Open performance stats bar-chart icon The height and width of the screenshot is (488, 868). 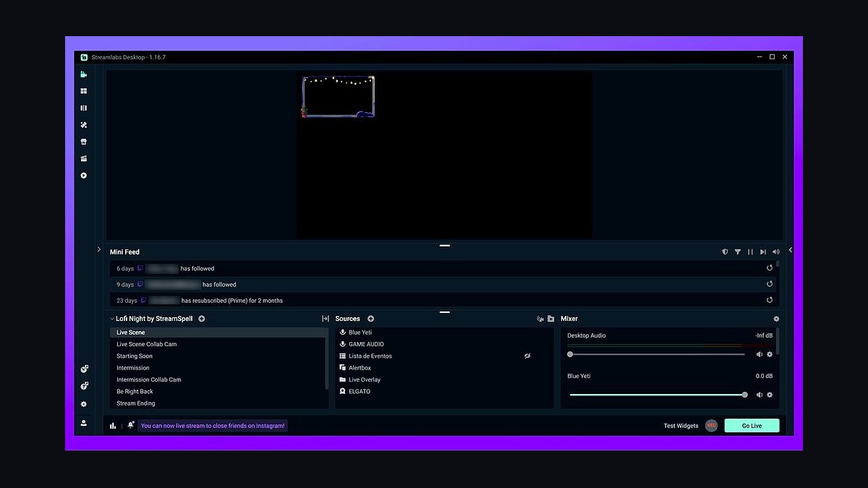tap(113, 426)
